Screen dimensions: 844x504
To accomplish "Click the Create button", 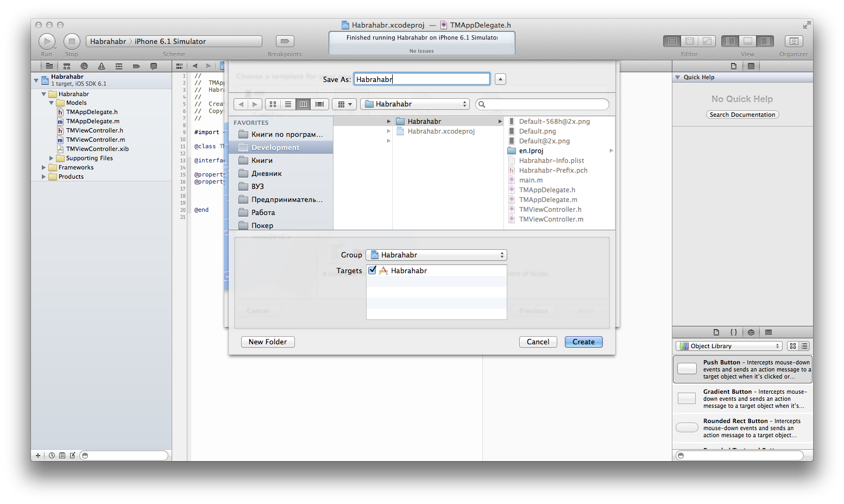I will pos(584,342).
